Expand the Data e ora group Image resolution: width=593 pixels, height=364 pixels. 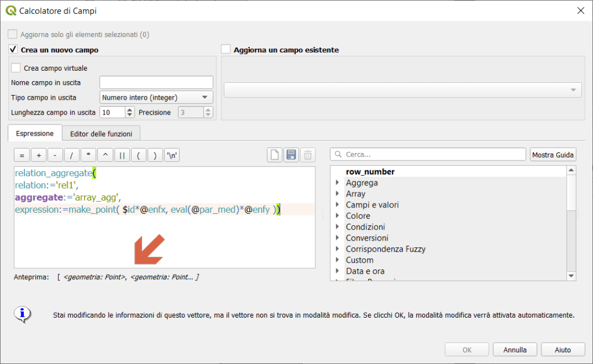(x=338, y=271)
